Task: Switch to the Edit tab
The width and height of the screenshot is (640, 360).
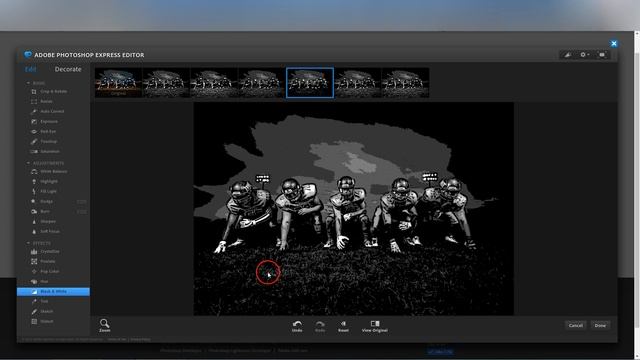Action: pos(31,69)
